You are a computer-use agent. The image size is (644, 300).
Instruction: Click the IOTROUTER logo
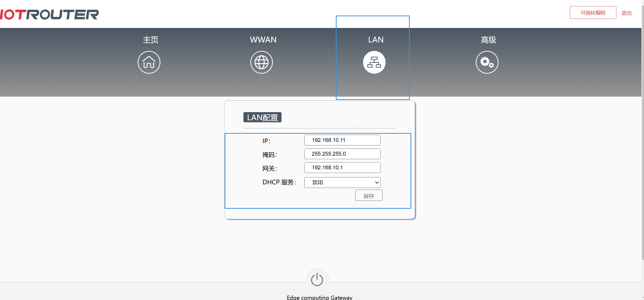pos(49,14)
